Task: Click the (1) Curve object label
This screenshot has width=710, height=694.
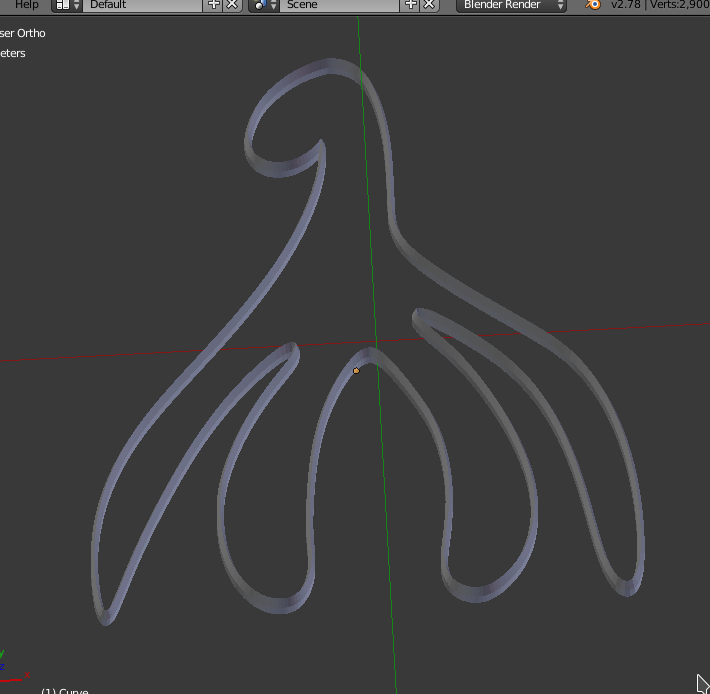Action: click(x=65, y=690)
